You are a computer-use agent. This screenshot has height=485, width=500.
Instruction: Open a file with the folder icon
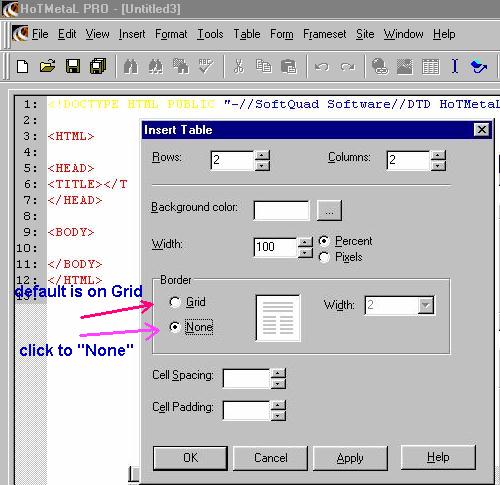coord(47,66)
